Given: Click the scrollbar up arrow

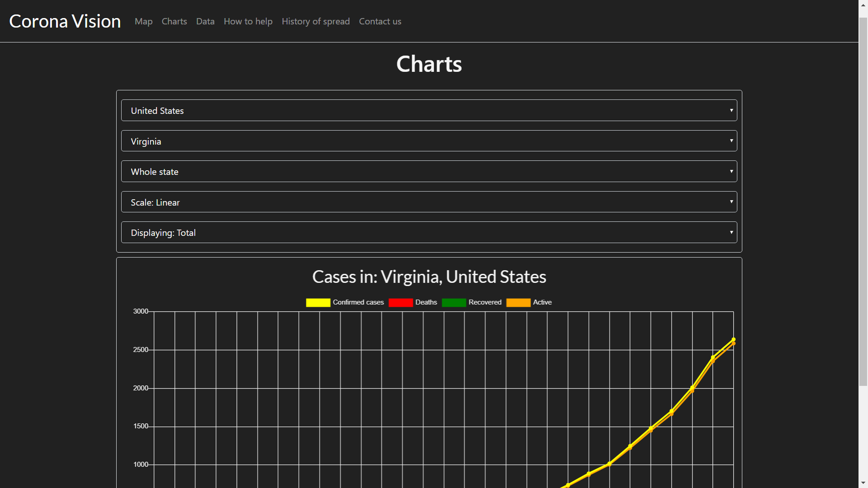Looking at the screenshot, I should tap(863, 4).
